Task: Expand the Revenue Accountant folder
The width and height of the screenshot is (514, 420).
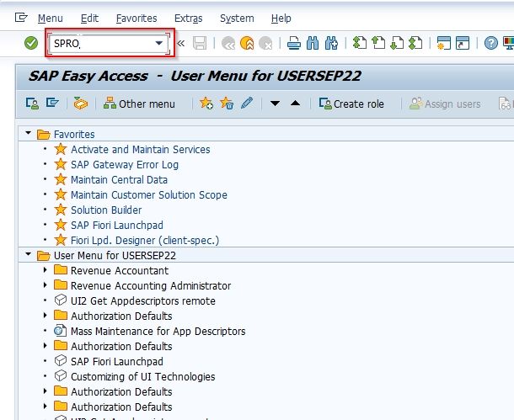Action: (46, 269)
